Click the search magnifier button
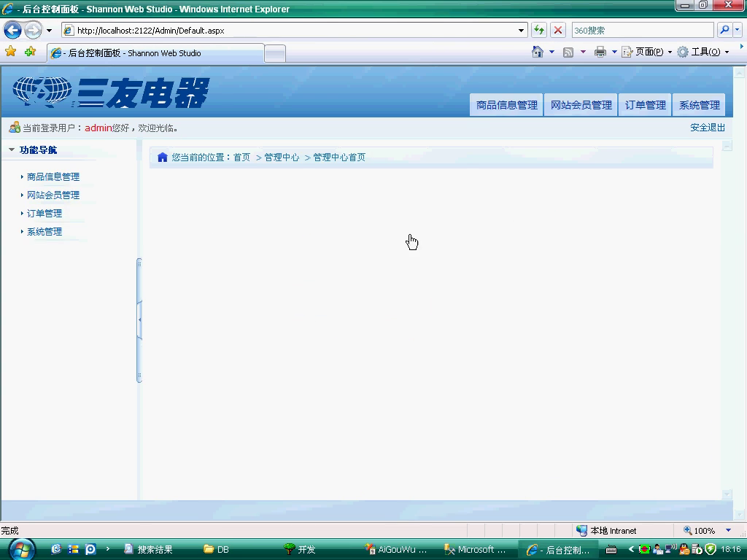Viewport: 747px width, 560px height. [x=724, y=30]
